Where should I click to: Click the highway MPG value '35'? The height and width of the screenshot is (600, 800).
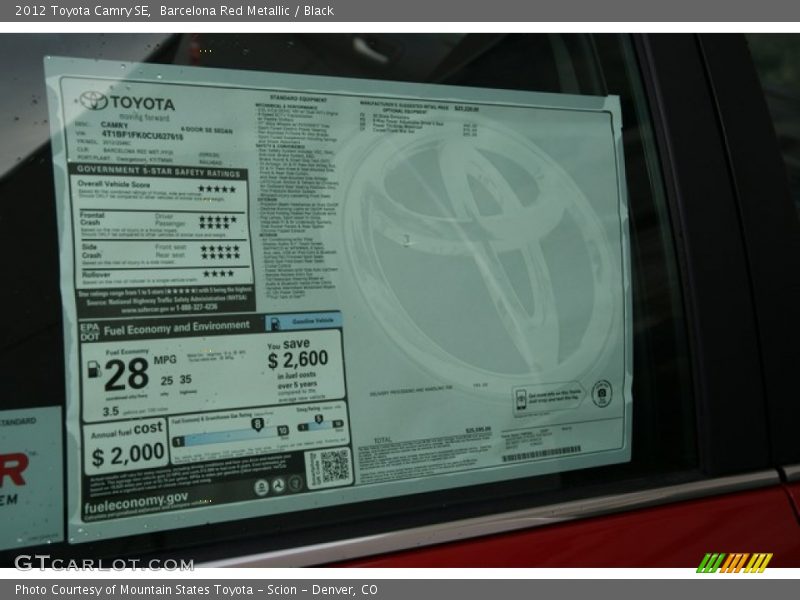click(x=186, y=379)
